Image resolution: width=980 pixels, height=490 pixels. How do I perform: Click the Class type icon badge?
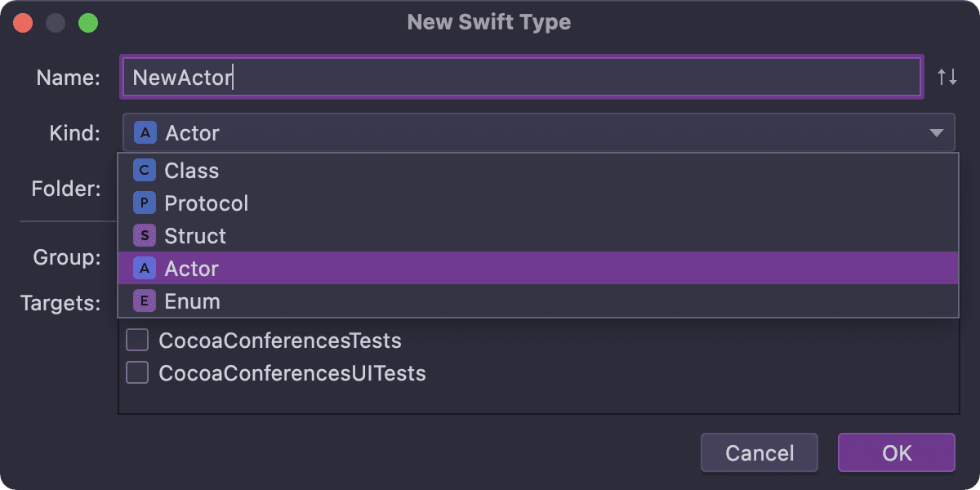tap(144, 171)
